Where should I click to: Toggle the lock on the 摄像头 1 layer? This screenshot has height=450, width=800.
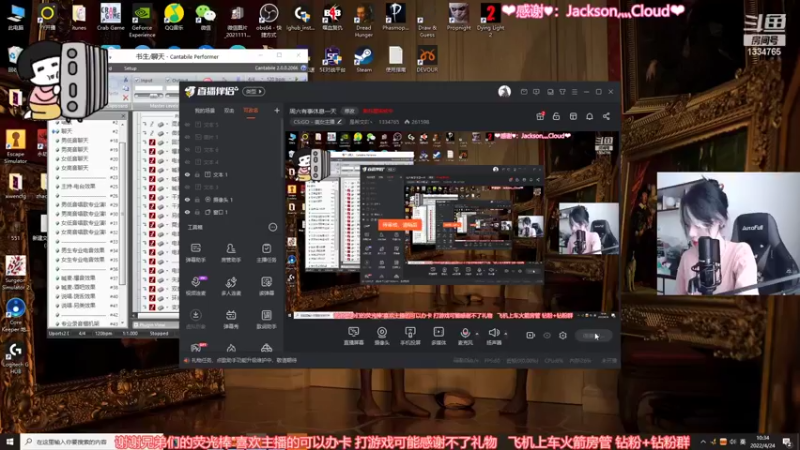[x=197, y=199]
